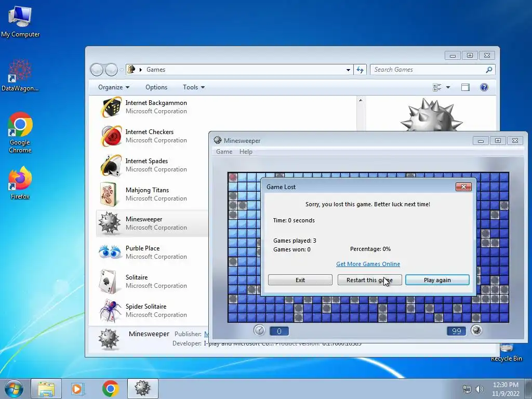Click the Games Explorer help icon
The image size is (532, 399).
(484, 87)
